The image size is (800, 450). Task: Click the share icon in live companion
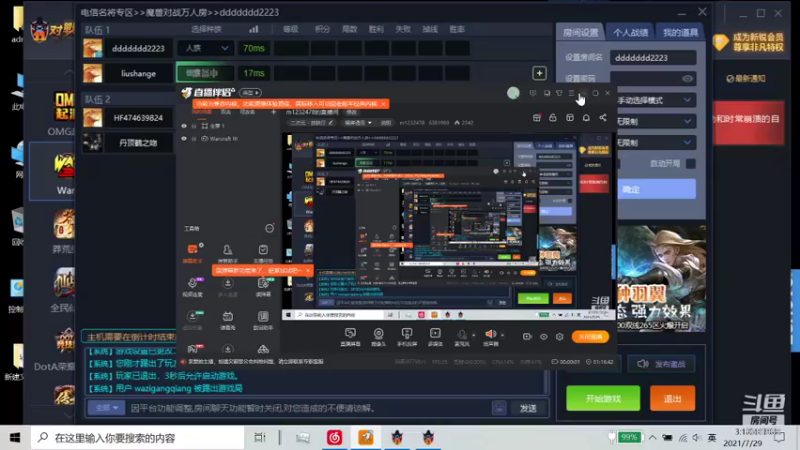tap(603, 118)
